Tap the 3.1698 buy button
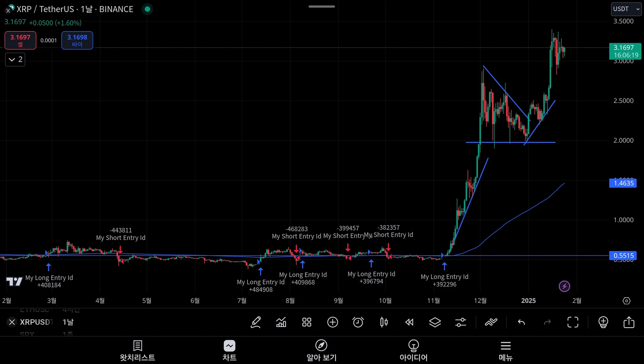The image size is (644, 364). pos(77,40)
